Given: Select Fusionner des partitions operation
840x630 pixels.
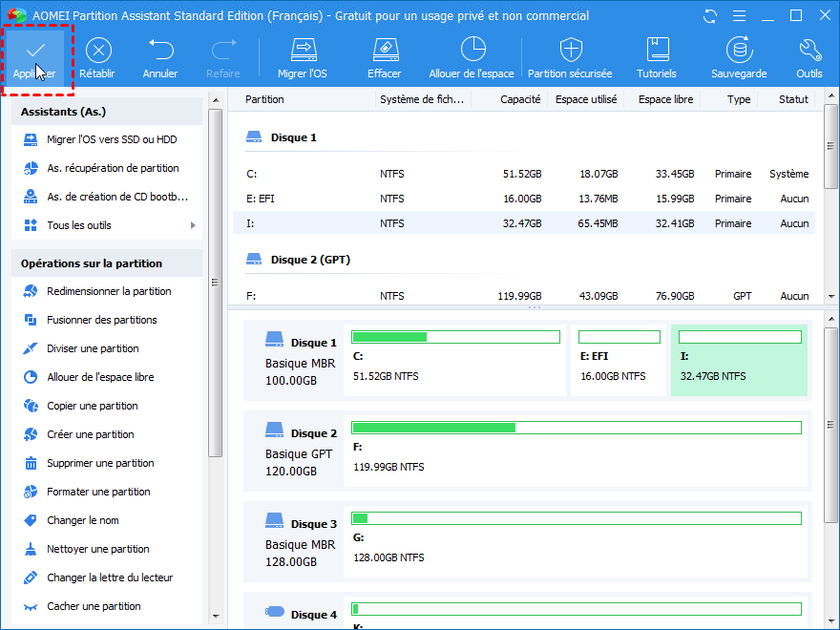Looking at the screenshot, I should (101, 320).
